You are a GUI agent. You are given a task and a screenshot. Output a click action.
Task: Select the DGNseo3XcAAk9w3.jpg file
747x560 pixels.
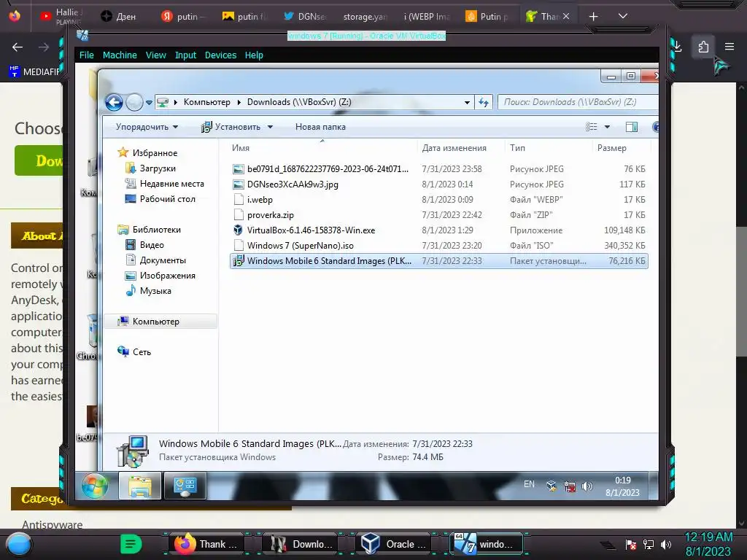click(293, 184)
